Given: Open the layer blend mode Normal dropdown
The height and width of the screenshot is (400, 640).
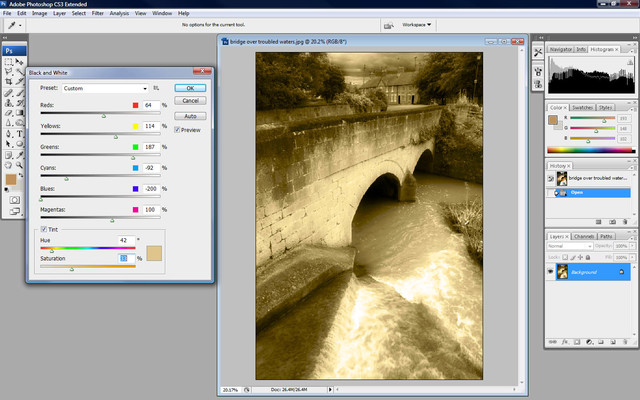Looking at the screenshot, I should pyautogui.click(x=569, y=246).
